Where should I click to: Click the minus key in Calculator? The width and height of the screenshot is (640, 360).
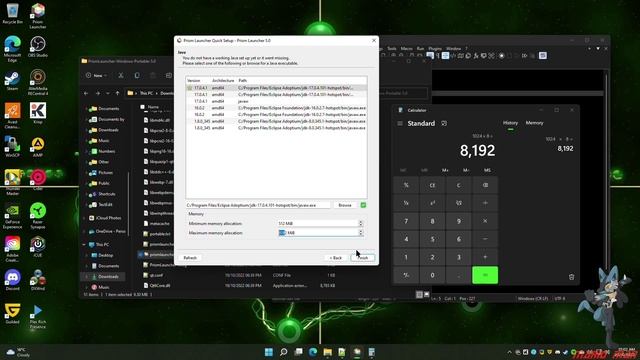[485, 239]
